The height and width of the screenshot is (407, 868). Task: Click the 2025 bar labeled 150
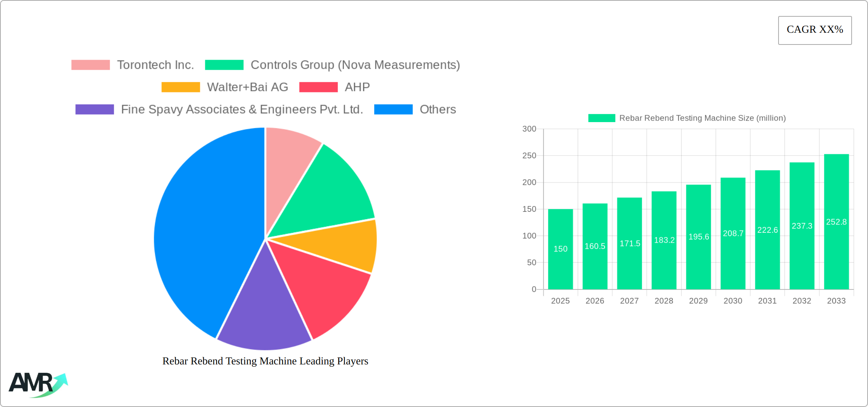click(x=560, y=249)
